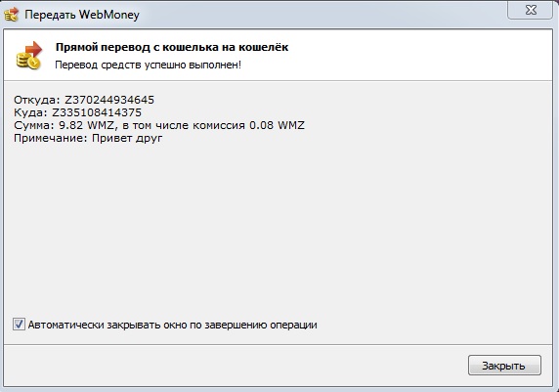Click the empty gray area below the note
Viewport: 559px width, 392px height.
click(279, 229)
